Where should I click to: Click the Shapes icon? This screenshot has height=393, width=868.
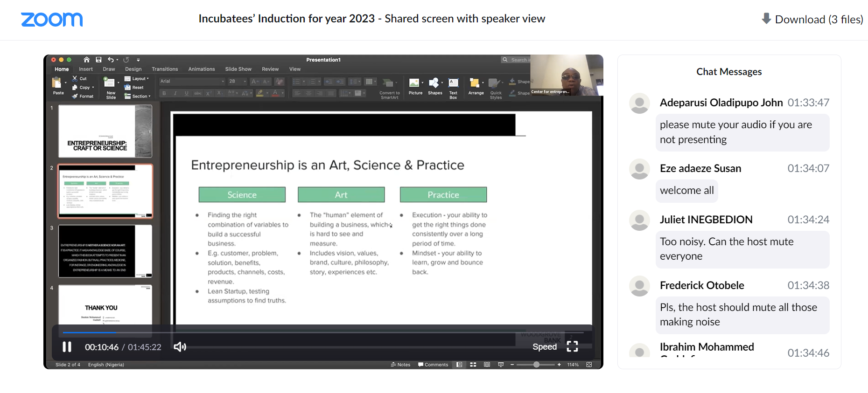(434, 83)
